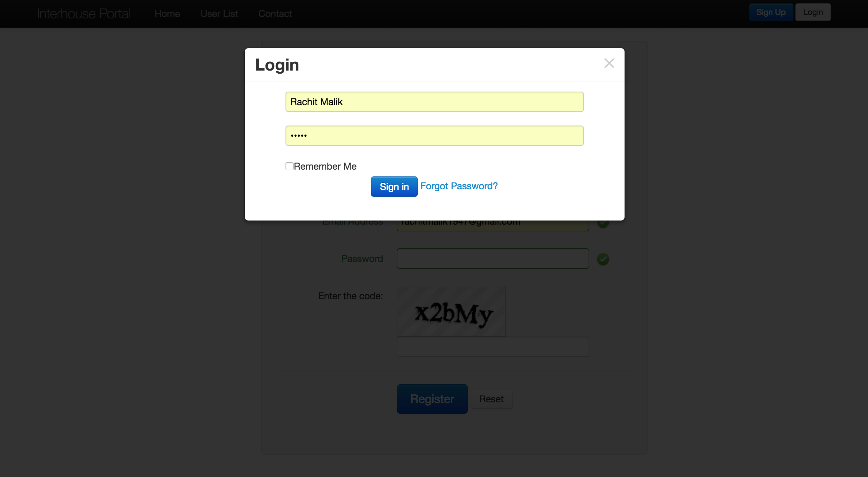The image size is (868, 477).
Task: Click the Sign in button
Action: click(x=394, y=187)
